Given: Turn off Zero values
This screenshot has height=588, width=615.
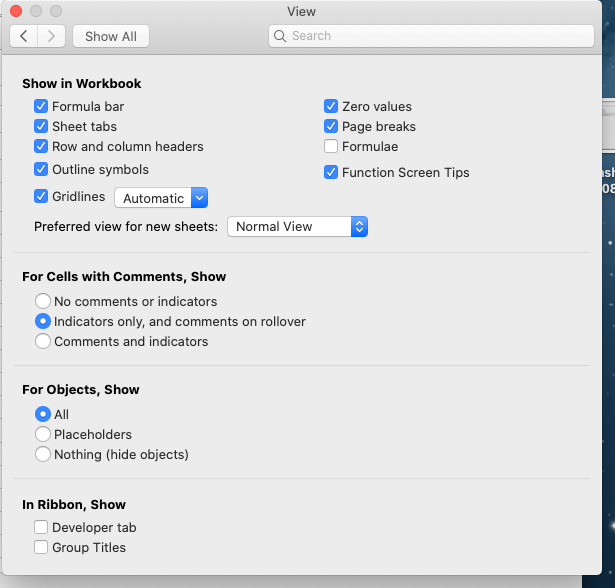Looking at the screenshot, I should pyautogui.click(x=331, y=106).
